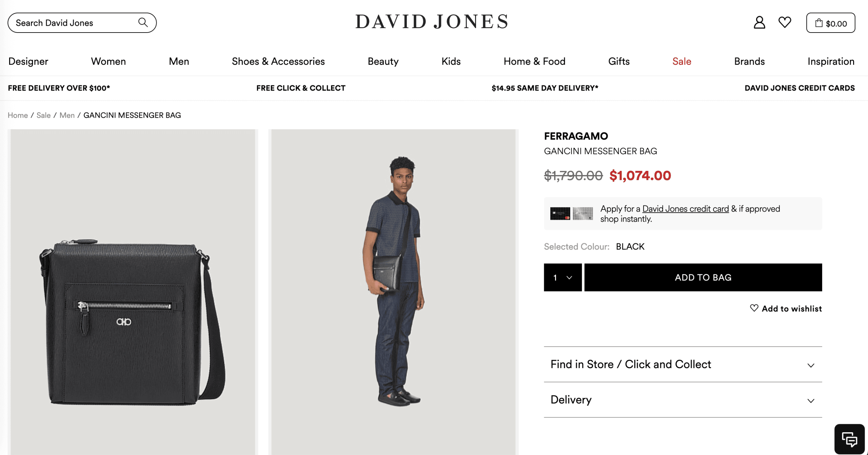
Task: Go to Men in the breadcrumb
Action: click(67, 115)
